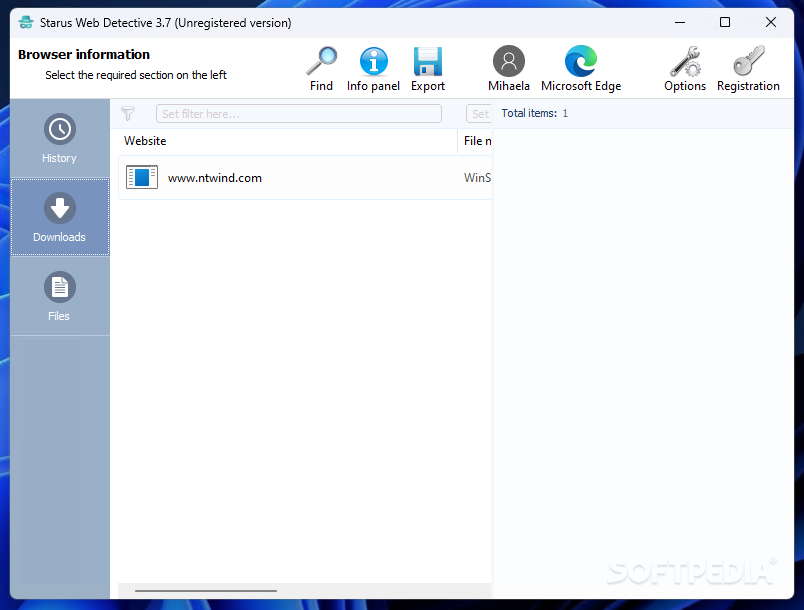Show the Info panel

[x=373, y=69]
